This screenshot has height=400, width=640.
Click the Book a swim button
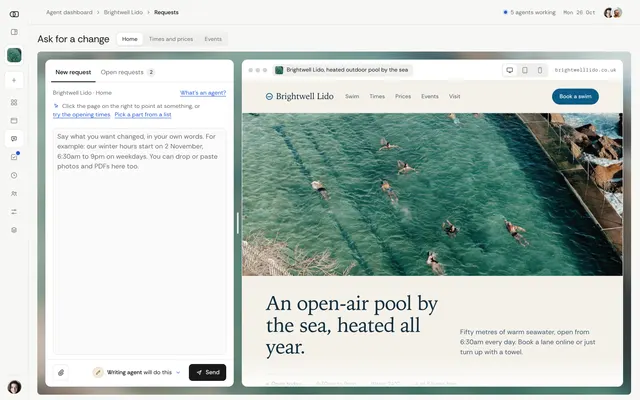tap(575, 96)
